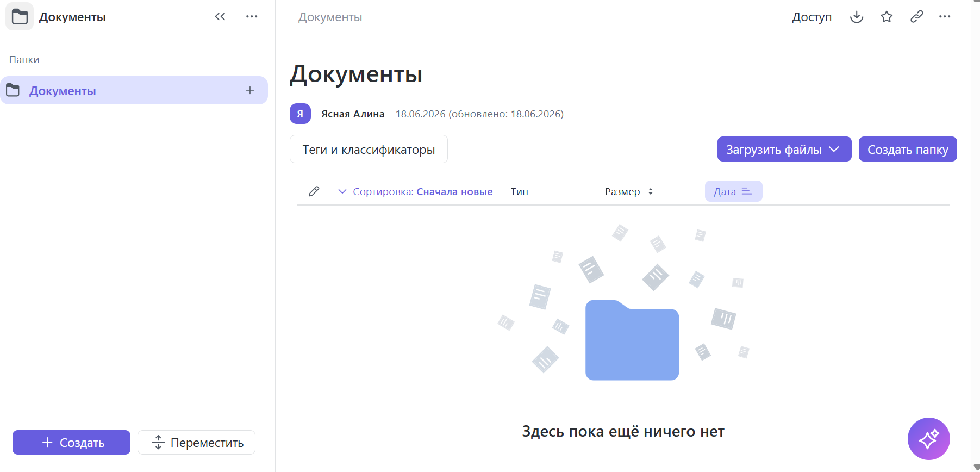980x472 pixels.
Task: Click the scrollbar down arrow
Action: [x=976, y=468]
